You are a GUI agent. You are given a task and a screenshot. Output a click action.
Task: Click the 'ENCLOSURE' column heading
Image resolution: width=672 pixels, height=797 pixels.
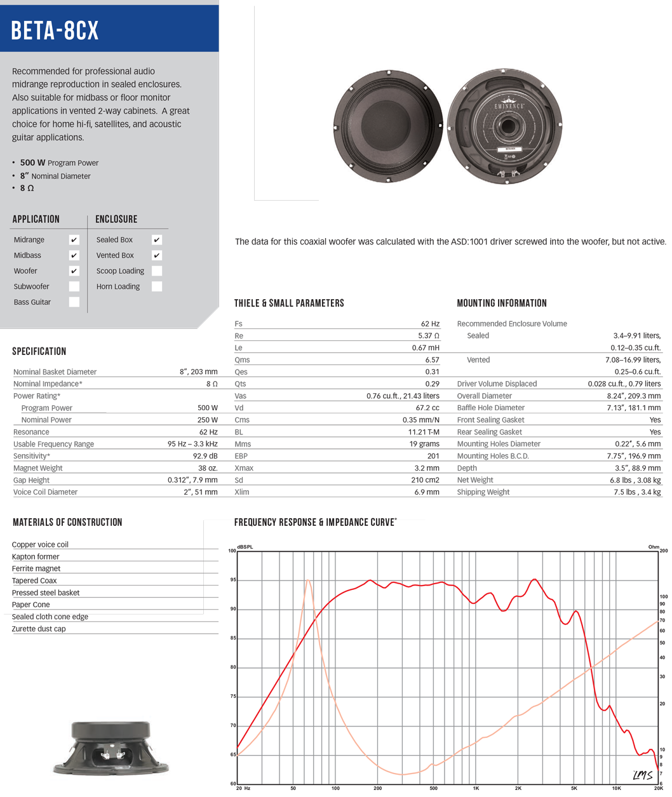click(116, 219)
